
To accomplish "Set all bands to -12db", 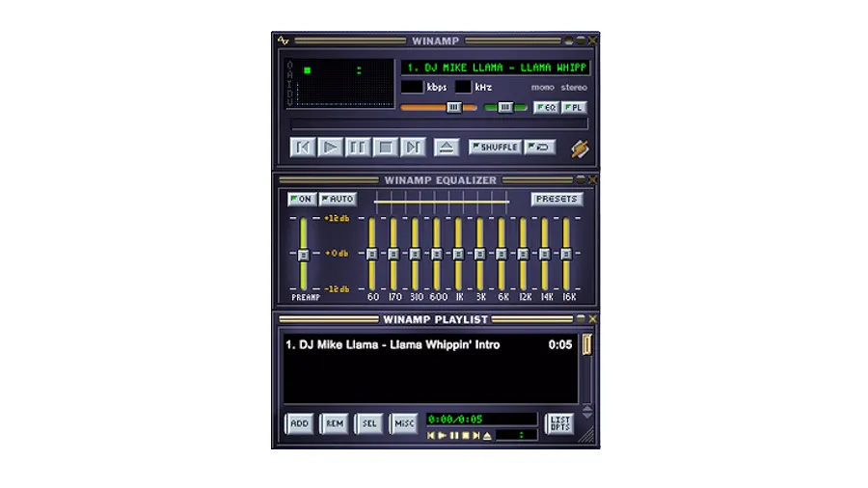I will click(337, 288).
